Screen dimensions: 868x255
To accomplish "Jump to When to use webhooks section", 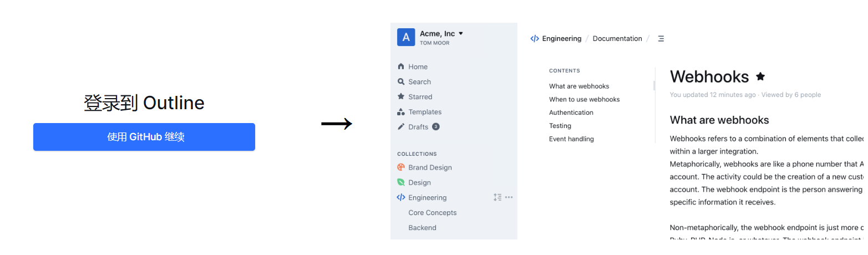I will 585,99.
